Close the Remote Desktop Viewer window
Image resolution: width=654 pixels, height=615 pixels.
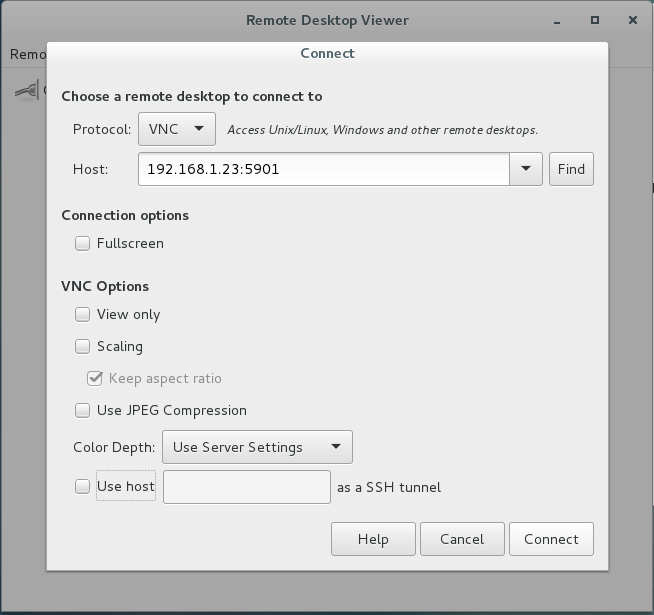(633, 20)
